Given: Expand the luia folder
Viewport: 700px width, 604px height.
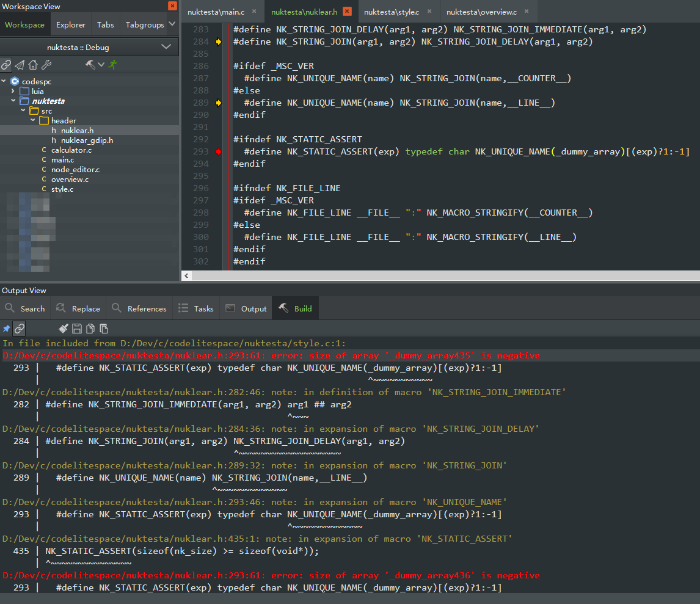Looking at the screenshot, I should [13, 91].
